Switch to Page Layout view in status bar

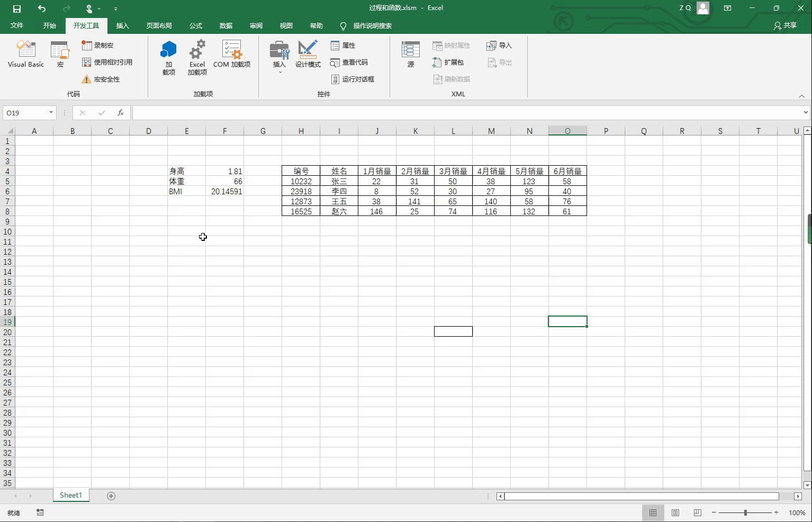(x=675, y=512)
